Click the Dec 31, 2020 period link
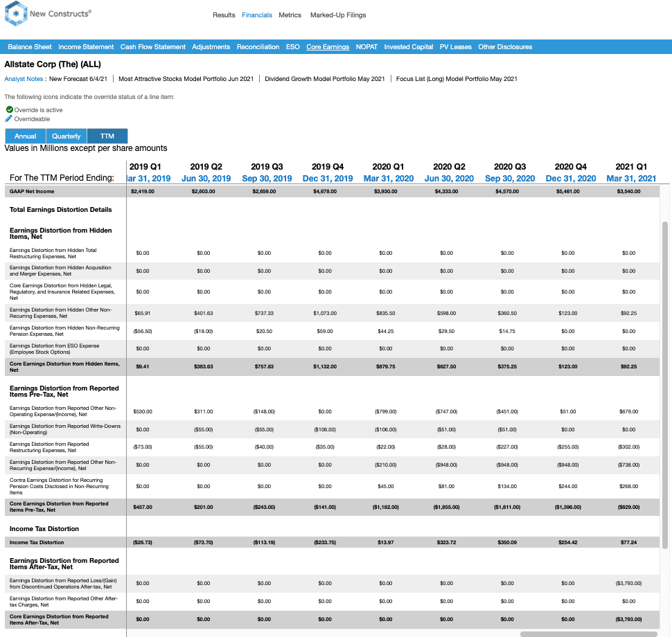The width and height of the screenshot is (672, 637). (571, 178)
